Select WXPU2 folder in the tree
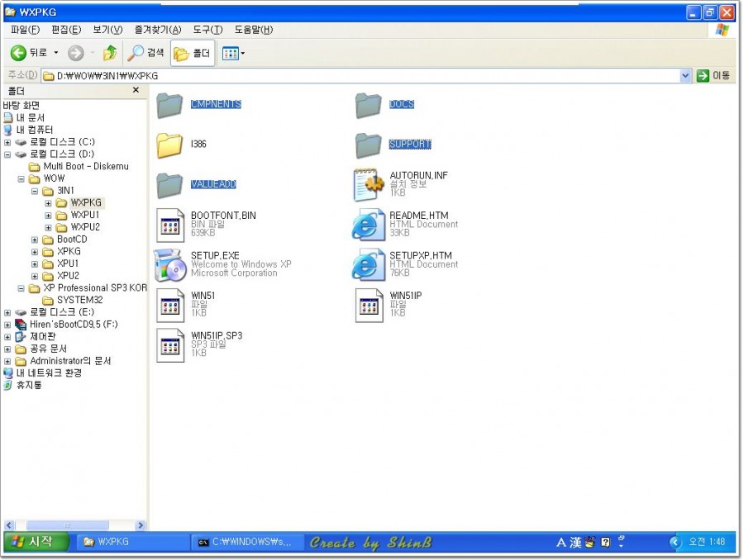This screenshot has height=560, width=744. pyautogui.click(x=85, y=227)
